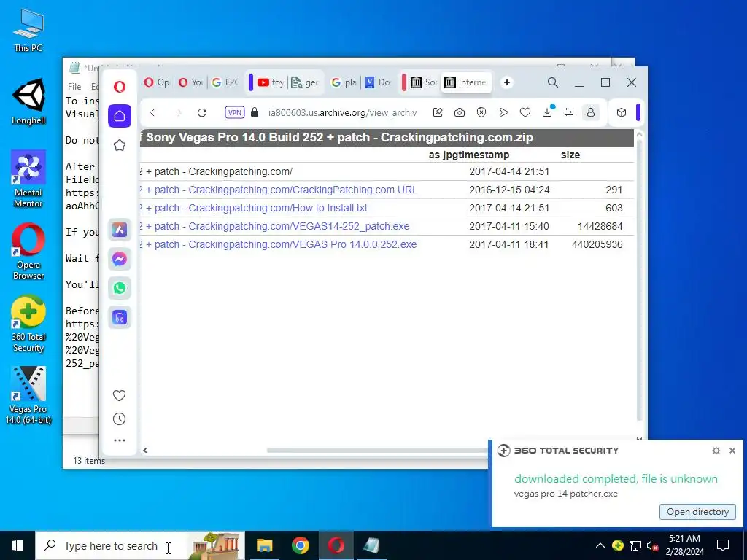Click the 'size' column header
Viewport: 747px width, 560px height.
click(570, 155)
